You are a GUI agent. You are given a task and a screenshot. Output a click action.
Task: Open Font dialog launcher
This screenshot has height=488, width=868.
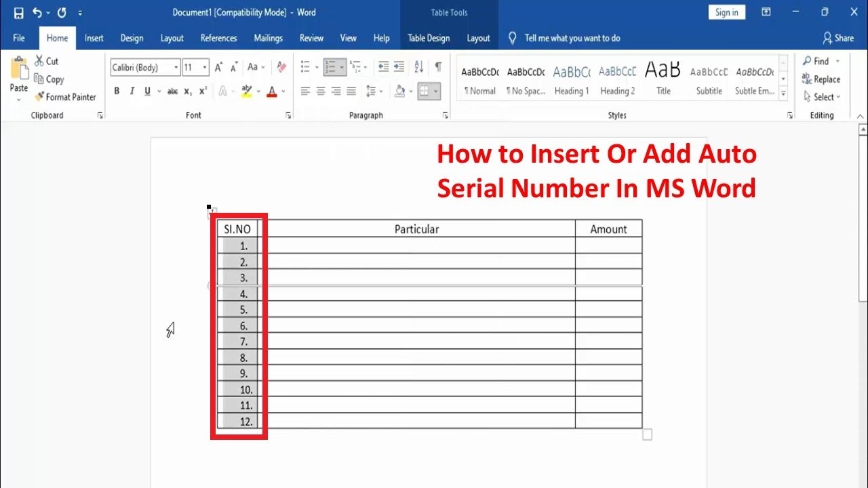[289, 116]
